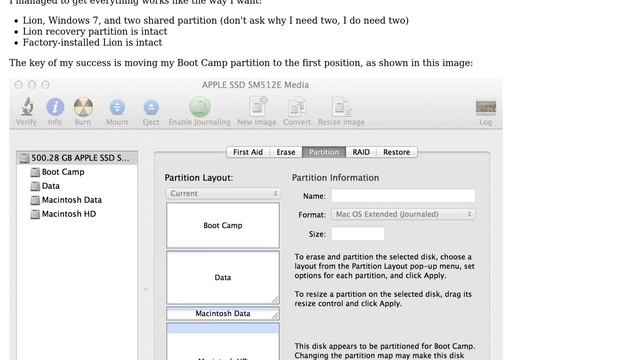Choose the New Image toolbar icon

pos(258,107)
